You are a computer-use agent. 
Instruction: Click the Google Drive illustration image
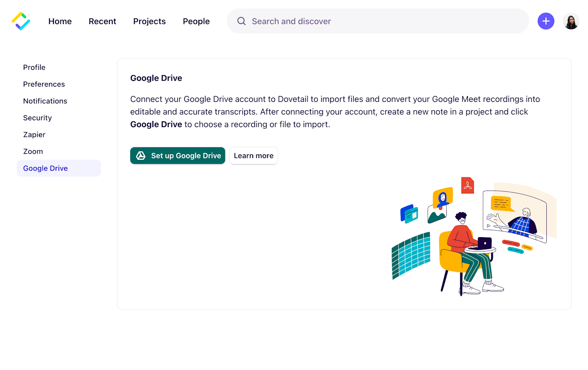[474, 236]
